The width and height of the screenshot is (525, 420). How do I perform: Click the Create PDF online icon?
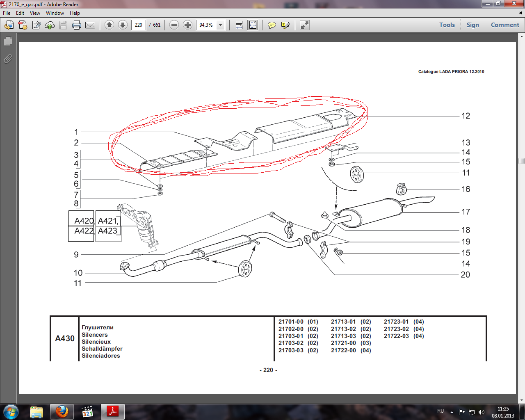(23, 25)
